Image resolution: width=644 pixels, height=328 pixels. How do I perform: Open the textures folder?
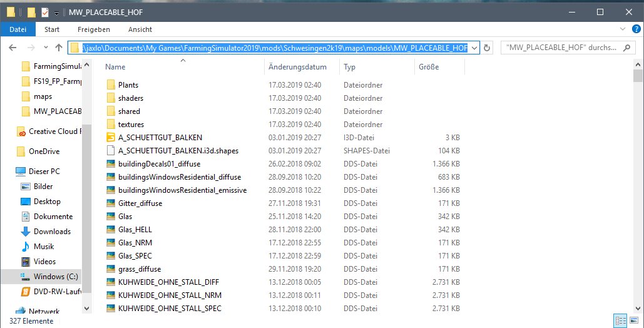[131, 125]
